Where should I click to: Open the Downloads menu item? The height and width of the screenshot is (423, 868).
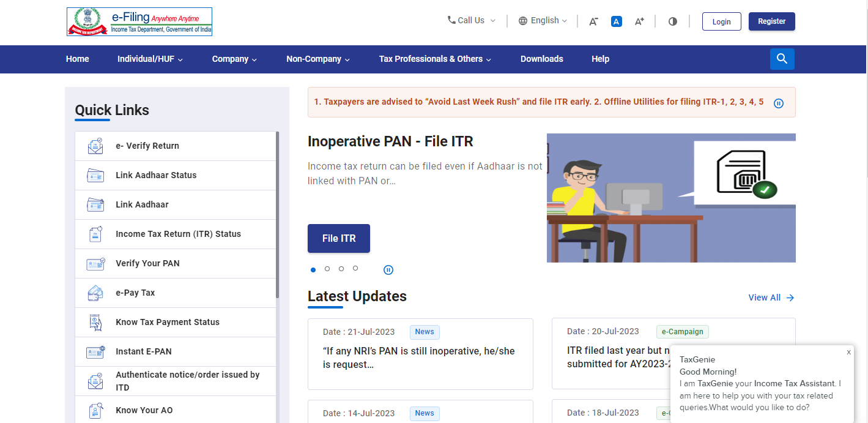click(541, 59)
